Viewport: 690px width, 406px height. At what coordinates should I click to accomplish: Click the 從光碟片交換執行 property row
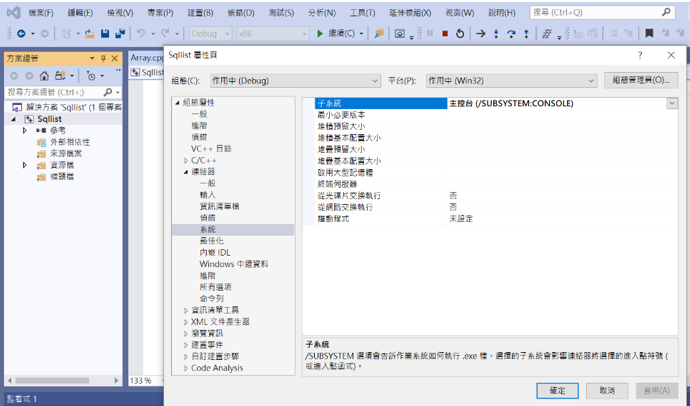click(496, 195)
